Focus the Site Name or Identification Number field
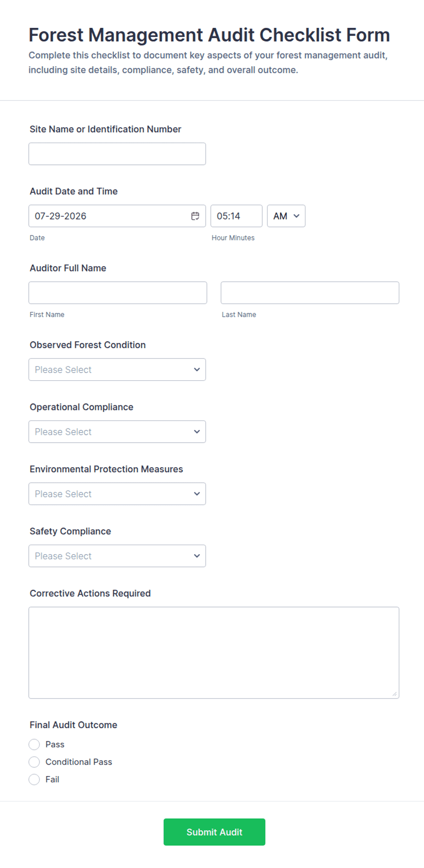This screenshot has height=868, width=424. click(x=117, y=154)
